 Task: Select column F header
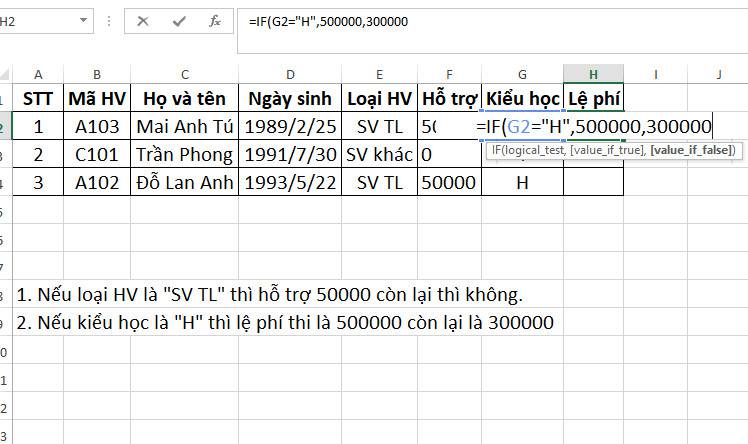click(449, 74)
